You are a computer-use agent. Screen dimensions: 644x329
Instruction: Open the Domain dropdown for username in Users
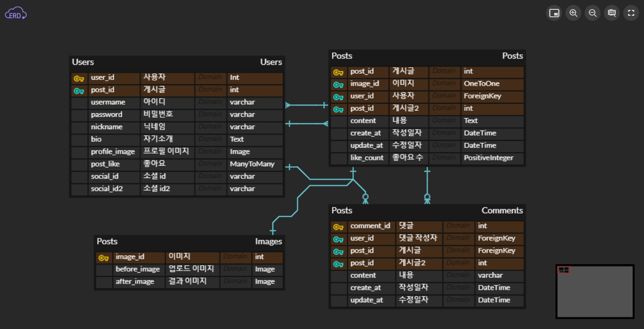coord(211,102)
